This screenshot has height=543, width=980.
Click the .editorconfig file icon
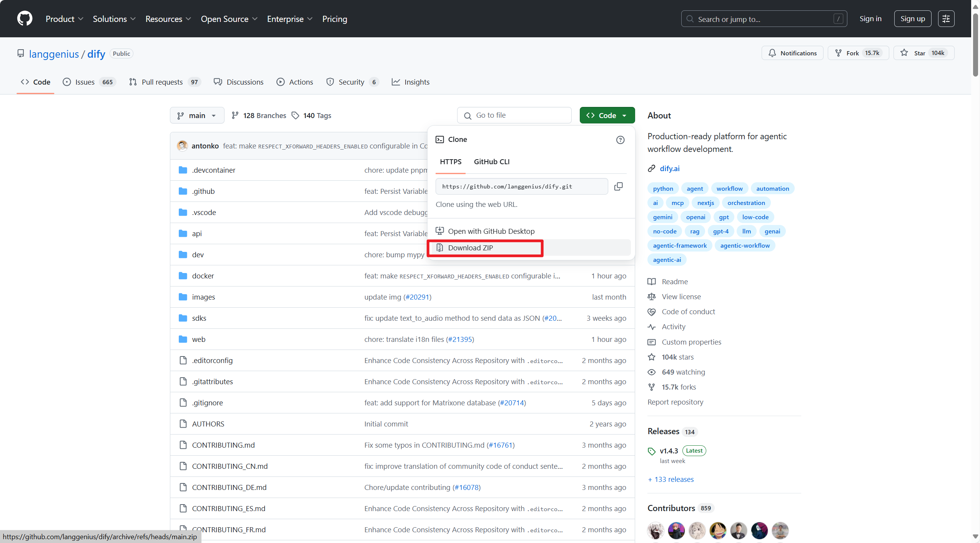(x=183, y=360)
